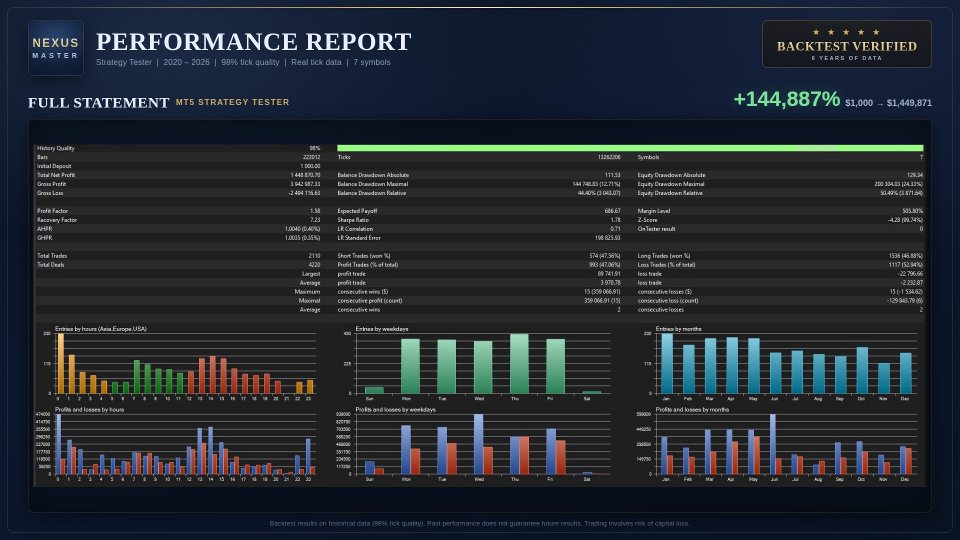Open the MT5 Strategy Tester label

233,102
